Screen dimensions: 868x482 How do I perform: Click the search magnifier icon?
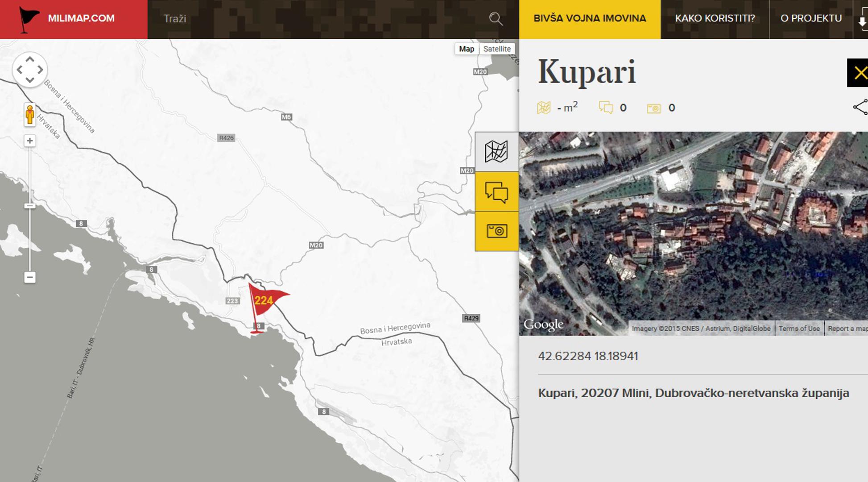[496, 19]
